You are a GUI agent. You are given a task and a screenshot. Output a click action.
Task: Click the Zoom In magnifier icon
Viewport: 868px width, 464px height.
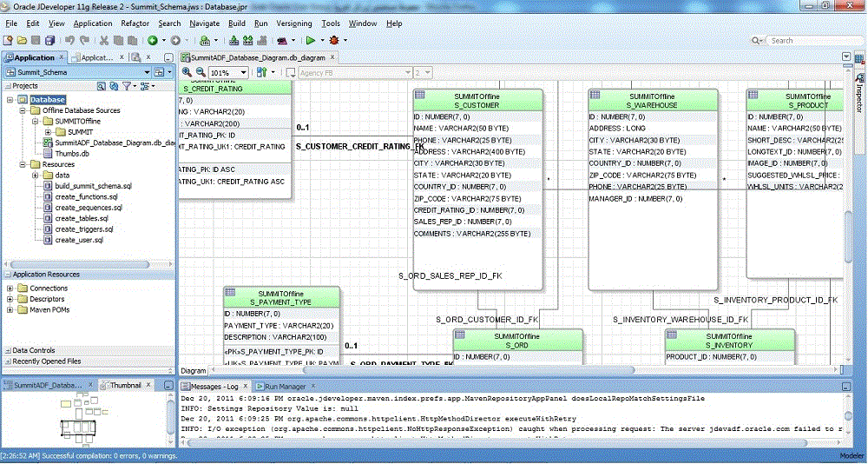click(187, 72)
